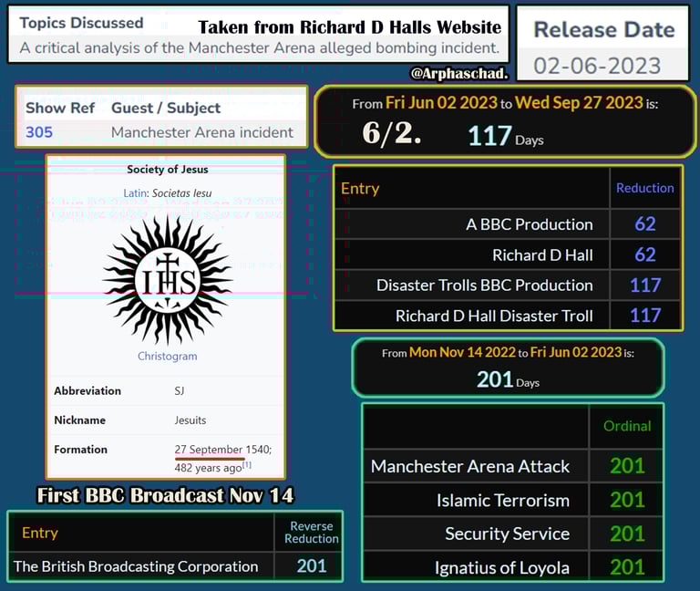
Task: Click the Manchester Arena alleged bombing description text
Action: (260, 47)
